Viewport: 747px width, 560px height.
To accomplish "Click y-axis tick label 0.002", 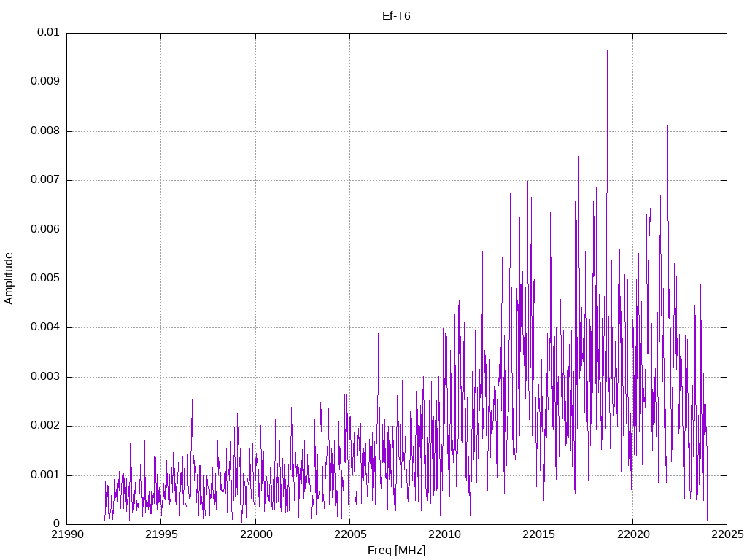I will click(x=45, y=426).
